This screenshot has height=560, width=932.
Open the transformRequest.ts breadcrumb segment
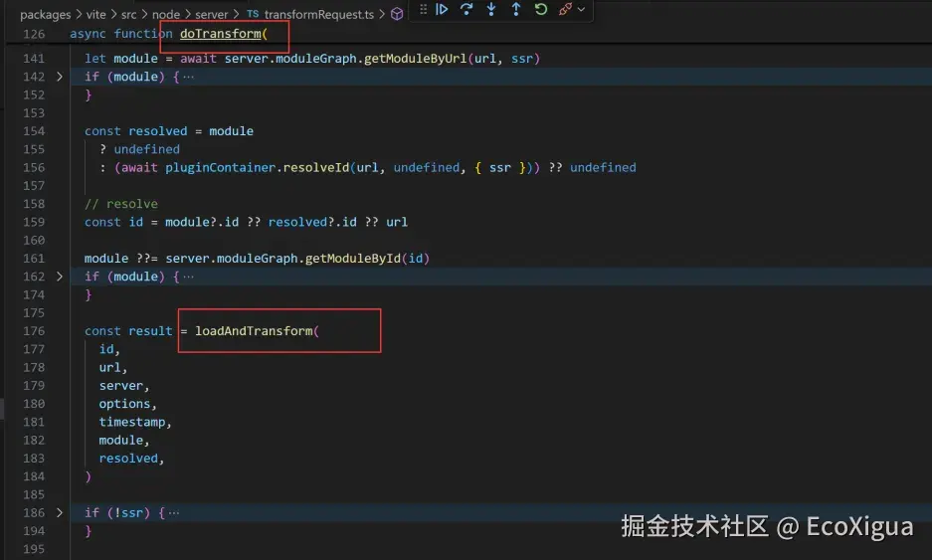pos(319,14)
